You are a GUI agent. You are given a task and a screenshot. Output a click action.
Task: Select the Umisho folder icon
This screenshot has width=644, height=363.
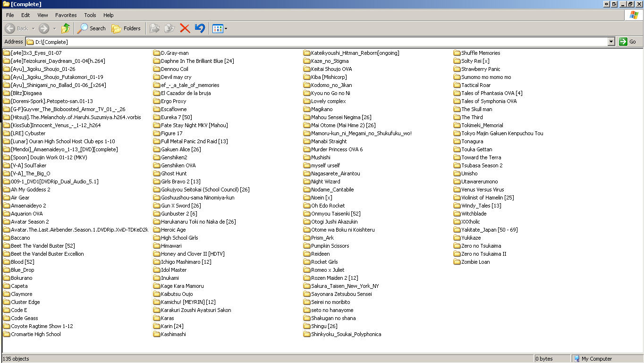pos(457,173)
